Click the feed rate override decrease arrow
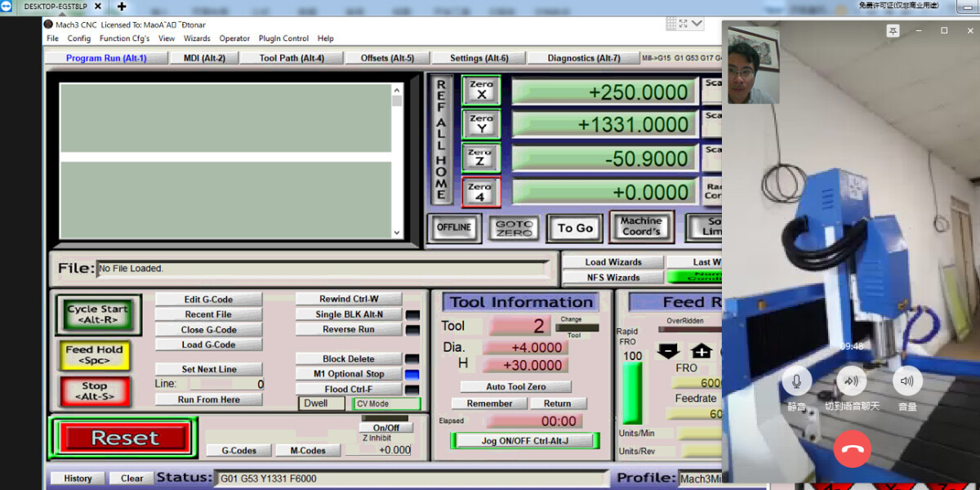980x490 pixels. 668,351
